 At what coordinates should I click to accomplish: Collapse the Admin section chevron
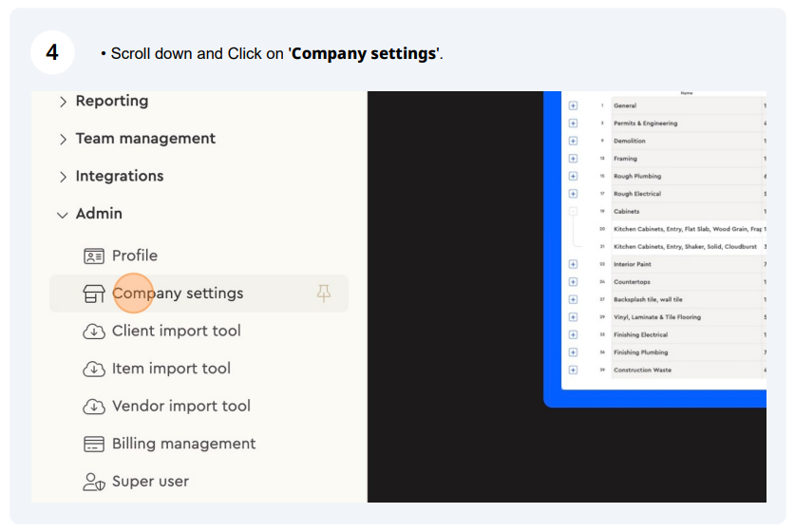tap(63, 215)
